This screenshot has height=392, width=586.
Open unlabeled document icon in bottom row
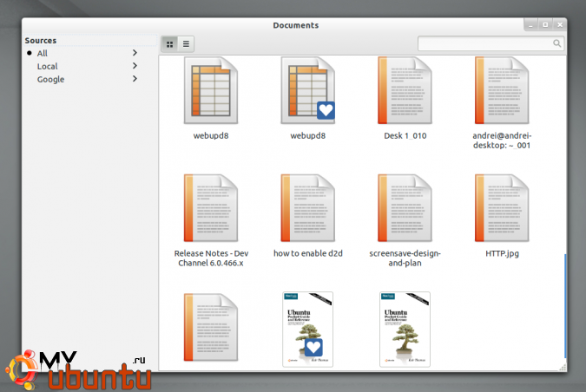(x=211, y=328)
